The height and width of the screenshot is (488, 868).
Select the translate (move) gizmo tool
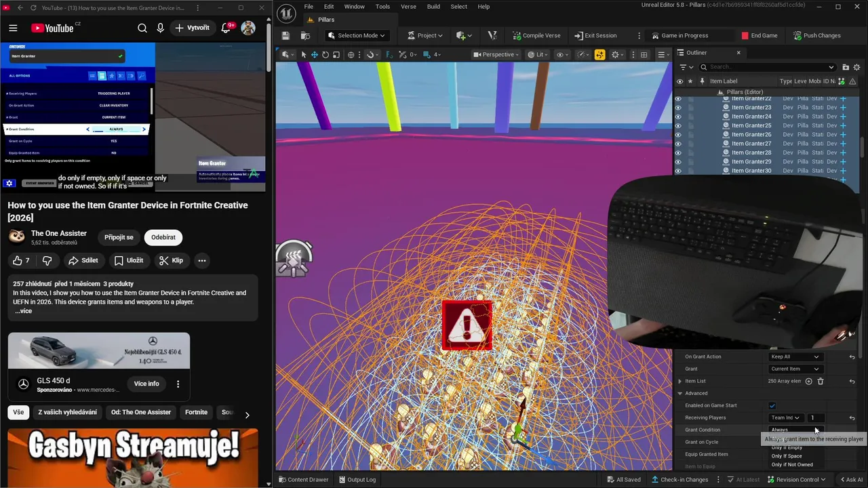click(315, 54)
